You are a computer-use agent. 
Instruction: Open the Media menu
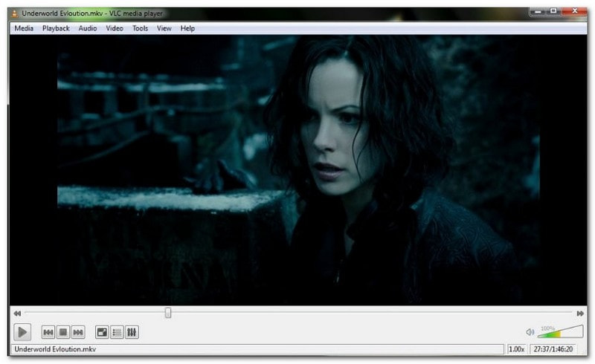[x=24, y=28]
